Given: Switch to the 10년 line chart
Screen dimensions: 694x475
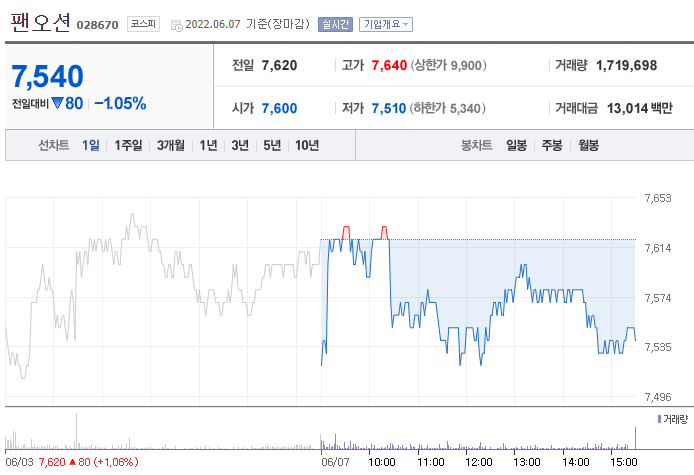Looking at the screenshot, I should click(x=307, y=145).
